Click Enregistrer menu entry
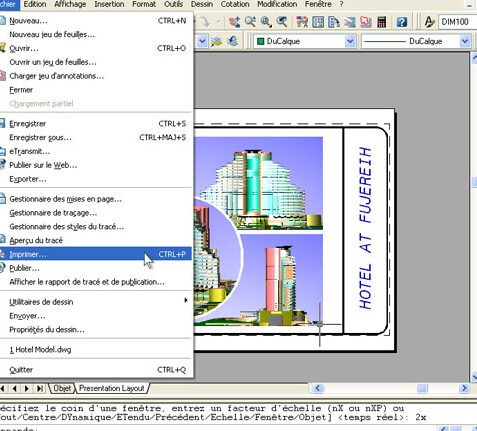Screen dimensions: 477x431 click(96, 124)
